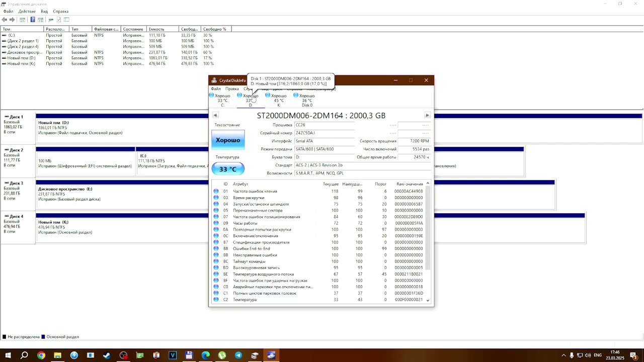Click the Settings checklist icon in Disk Management toolbar
The height and width of the screenshot is (362, 644).
(58, 20)
